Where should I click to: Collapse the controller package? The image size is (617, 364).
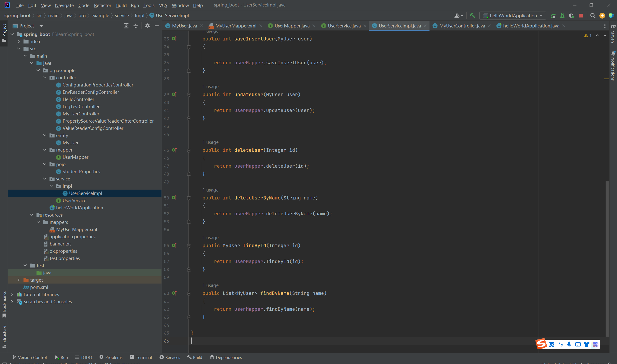pos(45,78)
